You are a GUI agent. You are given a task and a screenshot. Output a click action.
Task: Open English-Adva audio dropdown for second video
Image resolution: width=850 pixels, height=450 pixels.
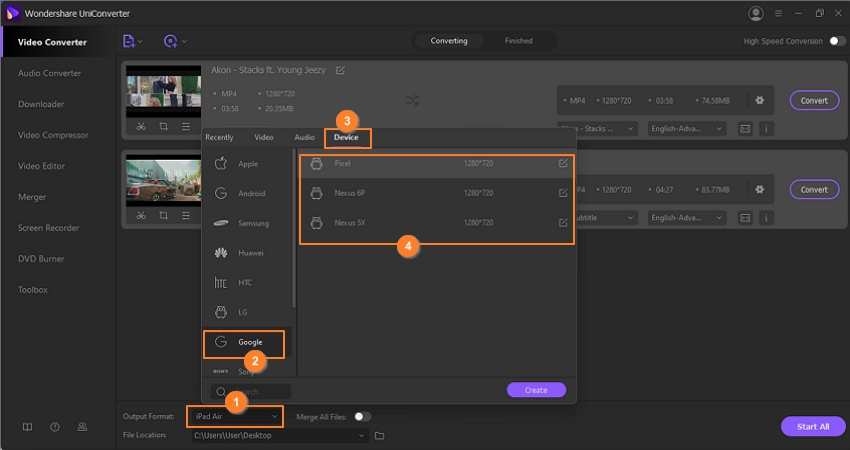pyautogui.click(x=687, y=217)
